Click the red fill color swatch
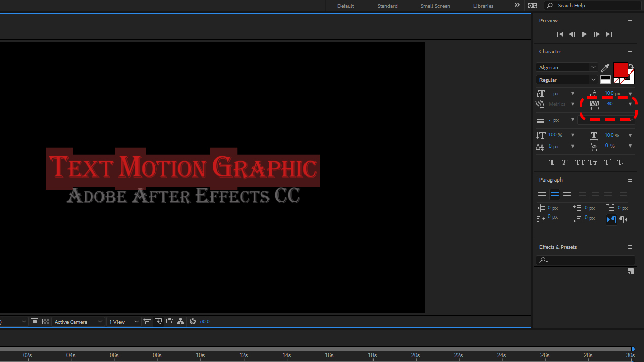The width and height of the screenshot is (644, 362). click(x=620, y=70)
